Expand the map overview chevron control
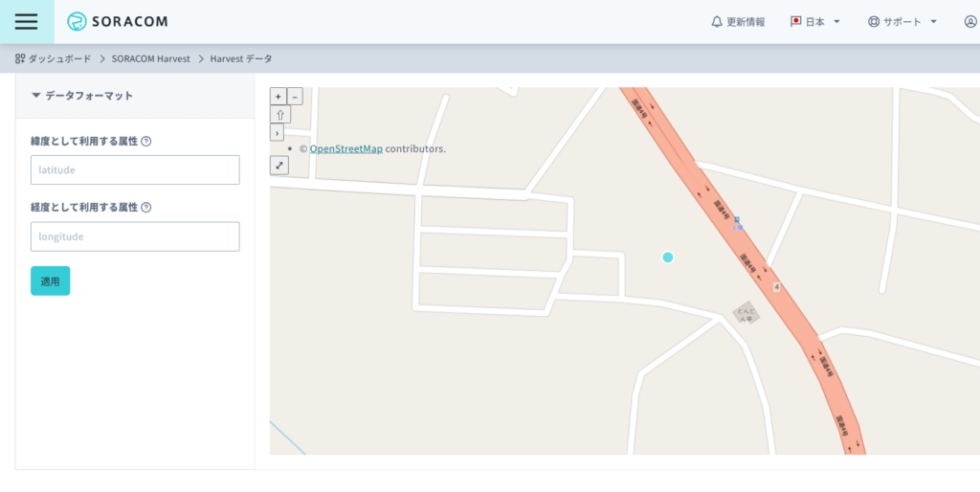This screenshot has width=980, height=492. point(277,132)
